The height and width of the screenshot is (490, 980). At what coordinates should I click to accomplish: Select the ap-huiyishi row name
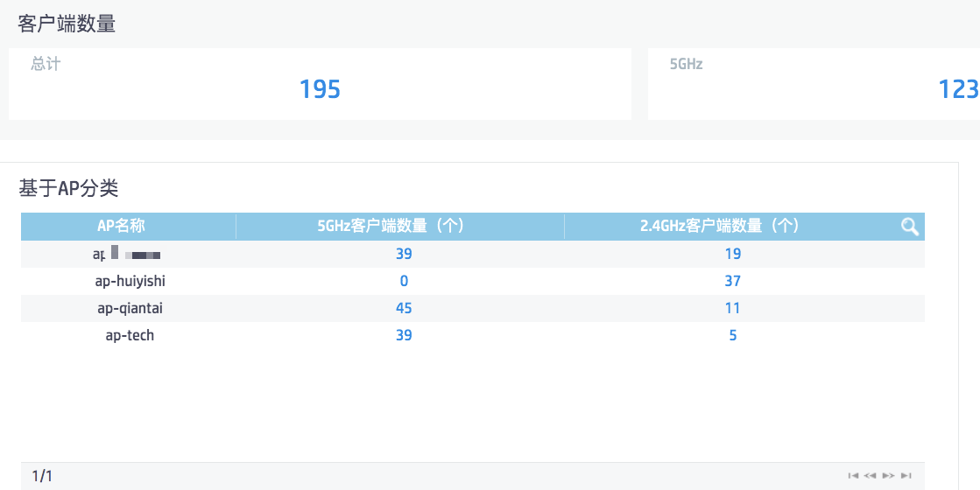130,281
